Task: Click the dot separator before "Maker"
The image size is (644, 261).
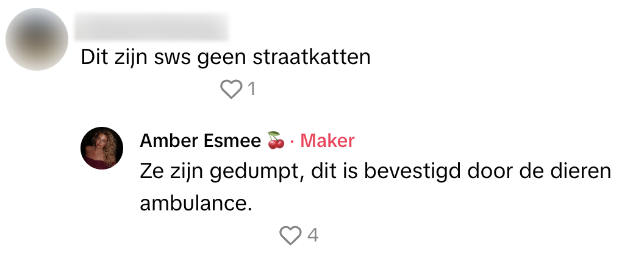Action: 292,141
